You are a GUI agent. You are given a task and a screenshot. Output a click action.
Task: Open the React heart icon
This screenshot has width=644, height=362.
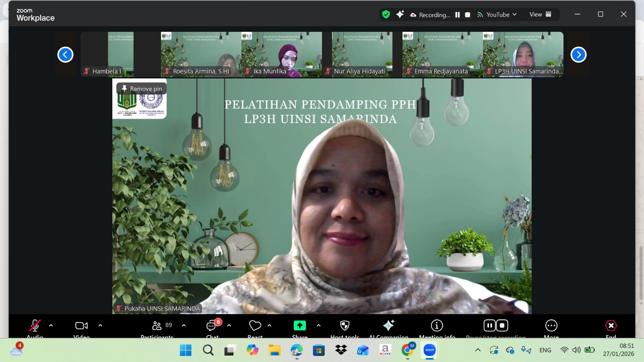(255, 325)
